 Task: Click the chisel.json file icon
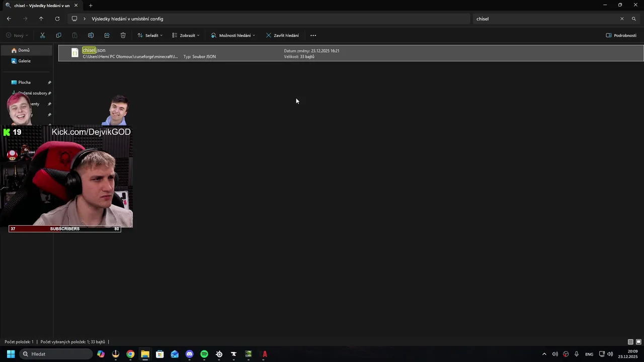(x=74, y=53)
